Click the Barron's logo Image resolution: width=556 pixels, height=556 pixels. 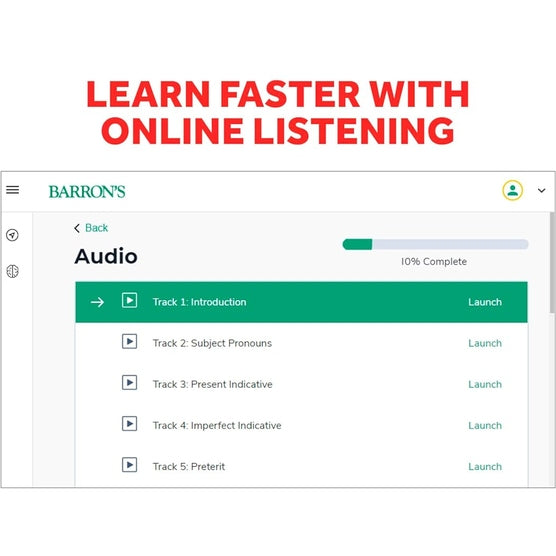tap(87, 191)
